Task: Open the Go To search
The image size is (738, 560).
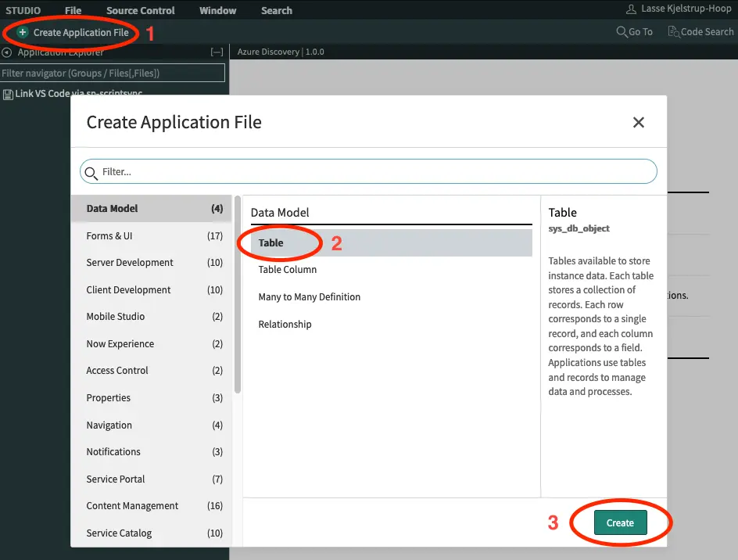Action: coord(633,31)
